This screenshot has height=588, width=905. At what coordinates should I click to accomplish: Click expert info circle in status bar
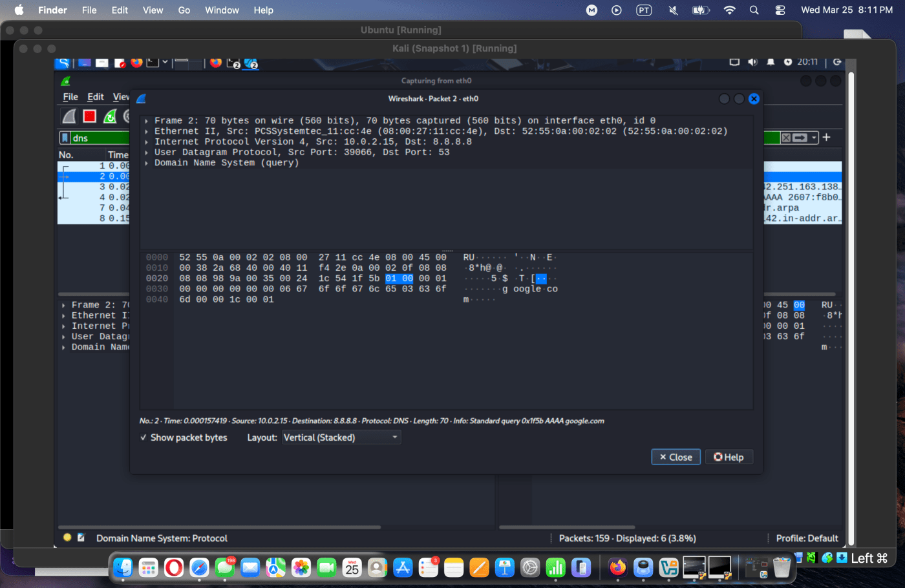coord(67,538)
